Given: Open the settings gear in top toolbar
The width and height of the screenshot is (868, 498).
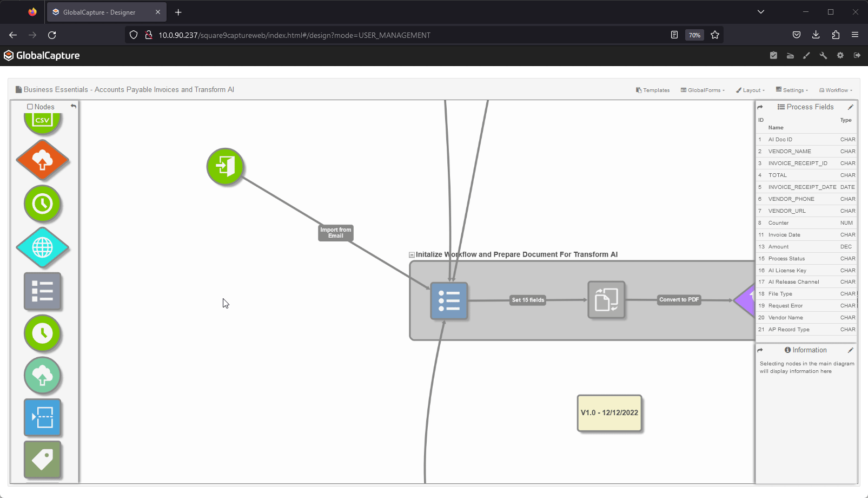Looking at the screenshot, I should (840, 55).
